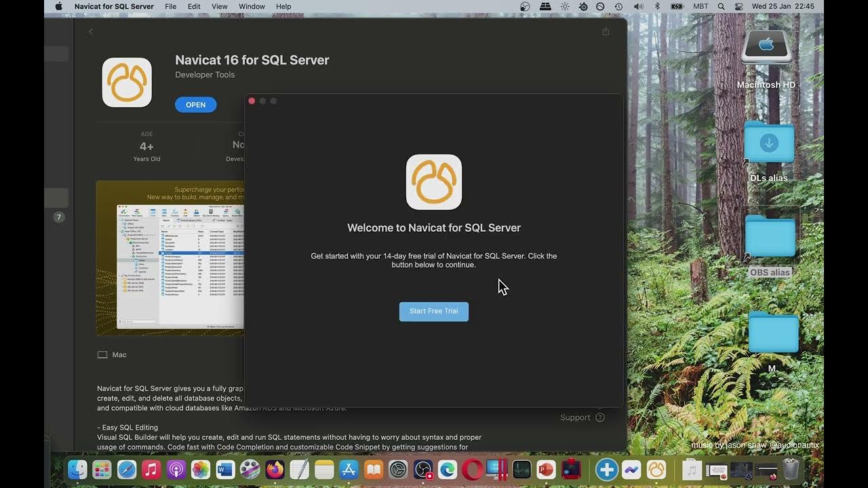Click the Developer Tools category text
This screenshot has width=868, height=488.
click(x=205, y=75)
